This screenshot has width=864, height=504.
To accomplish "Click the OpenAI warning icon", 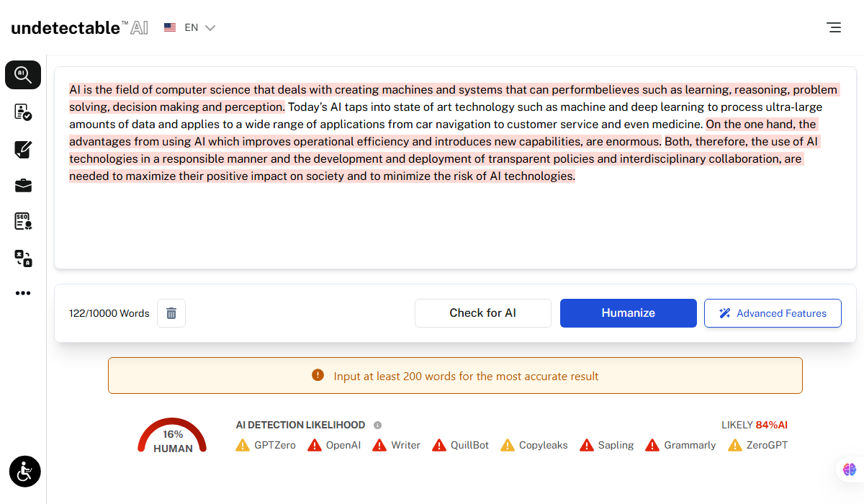I will click(315, 445).
